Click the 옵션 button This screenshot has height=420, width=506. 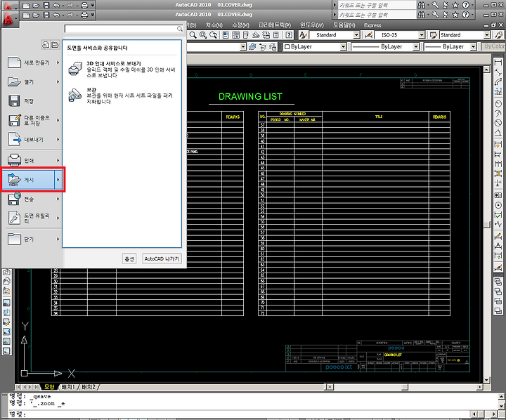click(x=129, y=258)
